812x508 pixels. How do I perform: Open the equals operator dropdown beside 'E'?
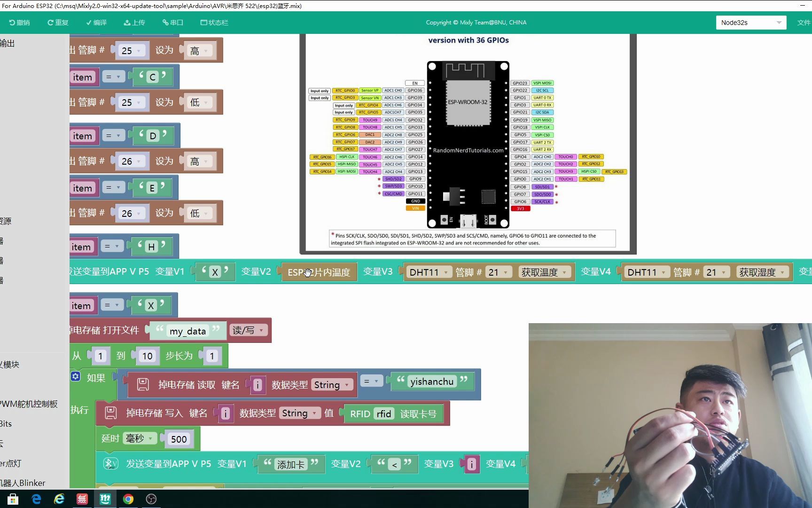tap(113, 188)
